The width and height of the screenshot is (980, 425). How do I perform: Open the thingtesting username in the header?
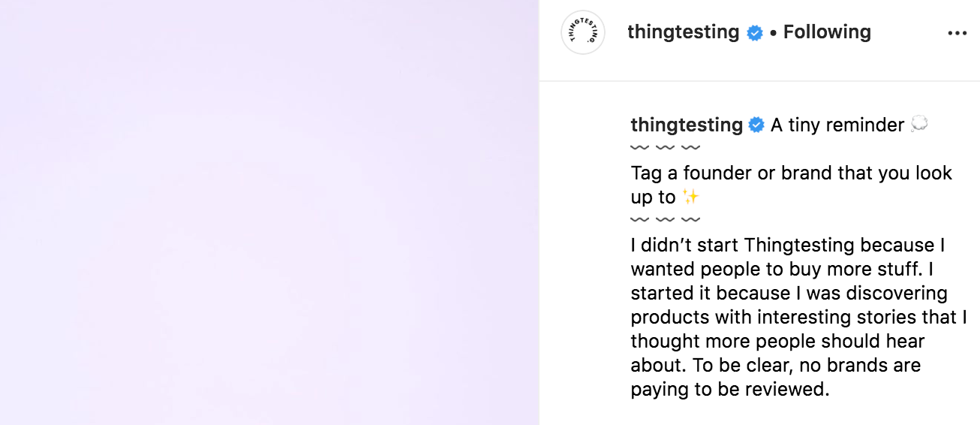[x=683, y=32]
